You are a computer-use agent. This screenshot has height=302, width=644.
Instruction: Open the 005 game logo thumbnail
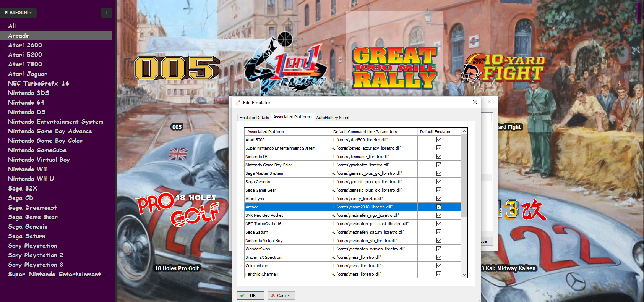click(x=177, y=68)
